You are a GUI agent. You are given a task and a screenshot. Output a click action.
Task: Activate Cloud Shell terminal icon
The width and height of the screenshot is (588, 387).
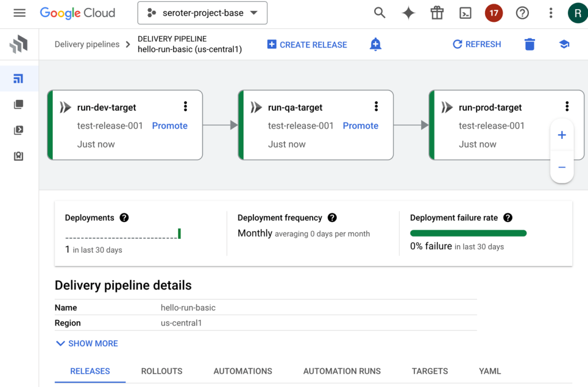(465, 13)
